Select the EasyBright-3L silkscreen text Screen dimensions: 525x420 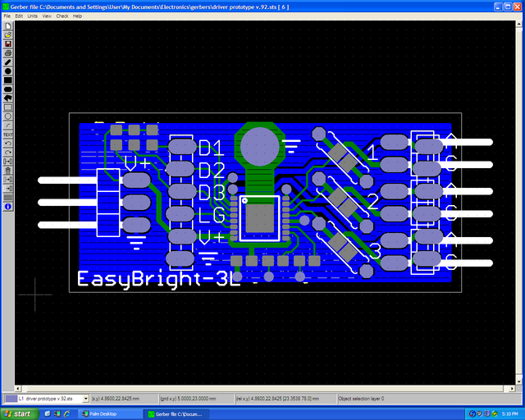pyautogui.click(x=158, y=280)
